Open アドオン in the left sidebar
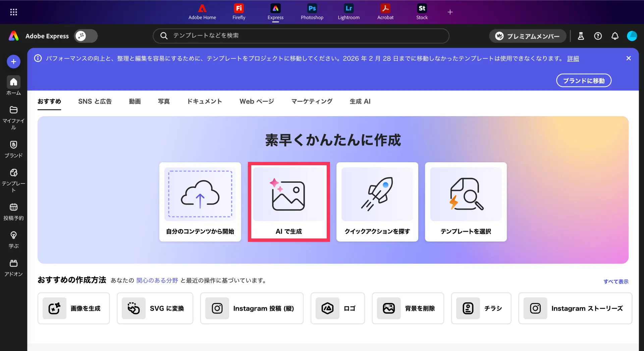The height and width of the screenshot is (351, 644). (x=13, y=268)
